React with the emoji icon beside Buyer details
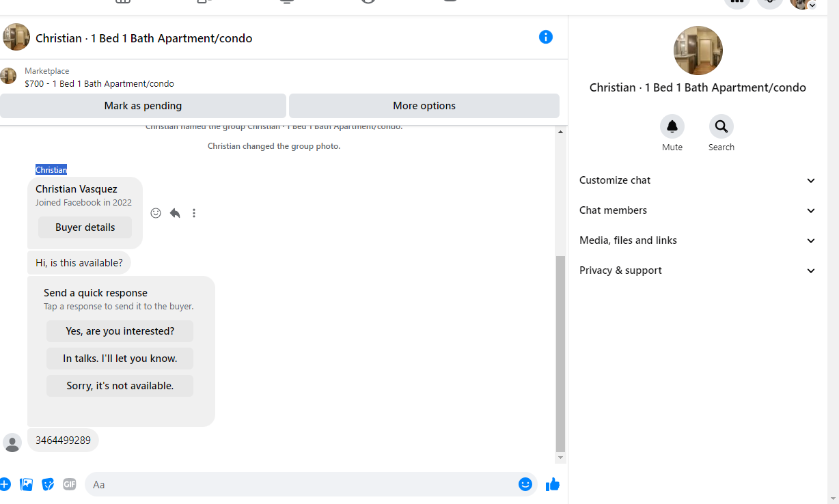Screen dimensions: 839x504 [x=156, y=213]
